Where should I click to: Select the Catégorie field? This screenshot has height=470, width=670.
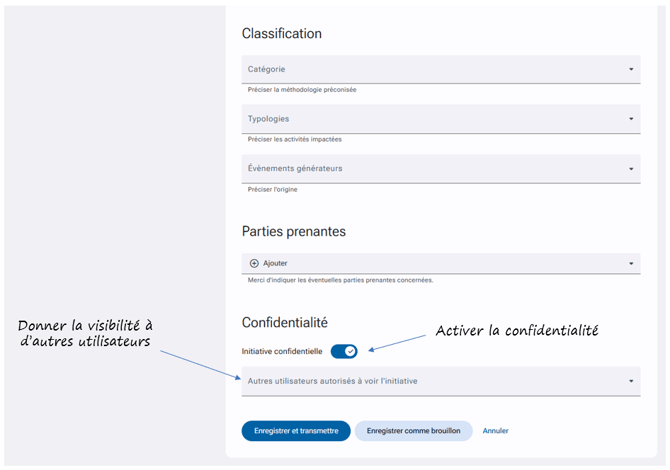point(441,69)
